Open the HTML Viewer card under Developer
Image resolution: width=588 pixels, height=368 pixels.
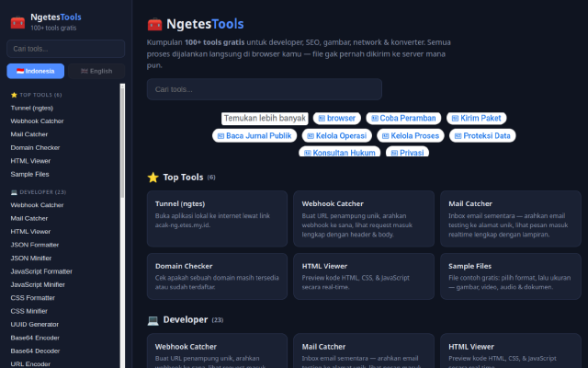[511, 351]
